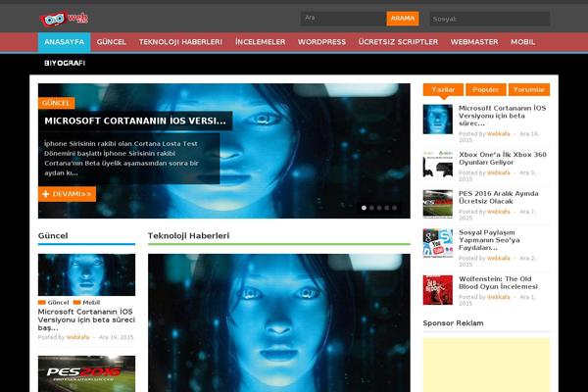Select the first slider pagination dot
The image size is (588, 392).
pos(364,208)
